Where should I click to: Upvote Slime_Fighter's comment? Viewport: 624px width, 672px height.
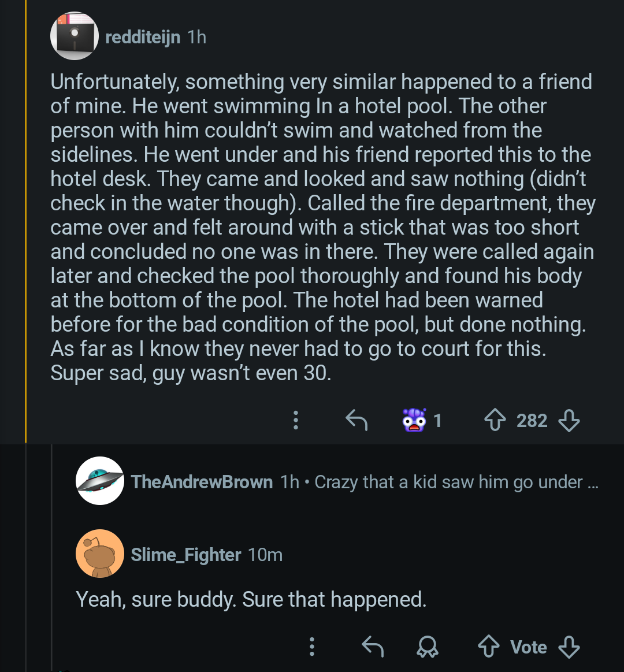coord(489,647)
